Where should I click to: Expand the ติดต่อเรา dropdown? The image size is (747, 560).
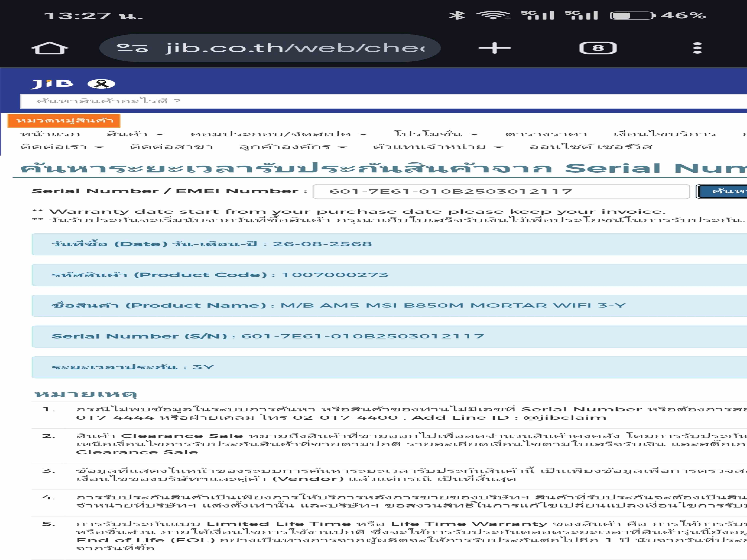click(x=62, y=147)
